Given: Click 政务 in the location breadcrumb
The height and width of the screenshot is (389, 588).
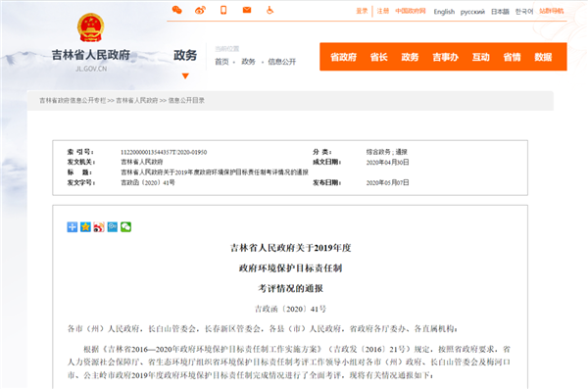Looking at the screenshot, I should 248,62.
